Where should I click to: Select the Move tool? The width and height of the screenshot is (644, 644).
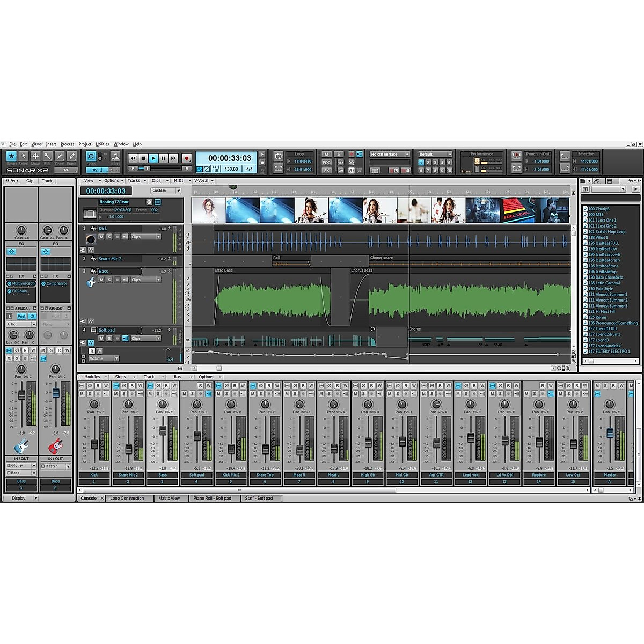coord(35,156)
